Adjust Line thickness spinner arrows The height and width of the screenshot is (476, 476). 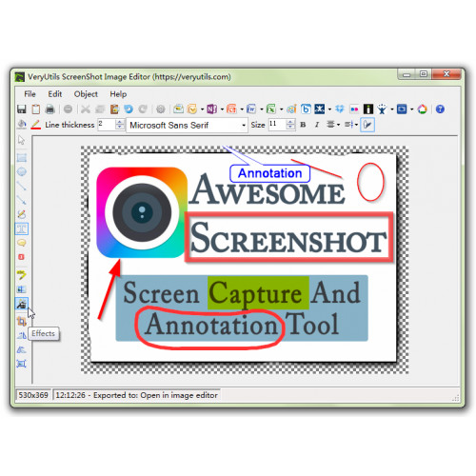tap(120, 125)
